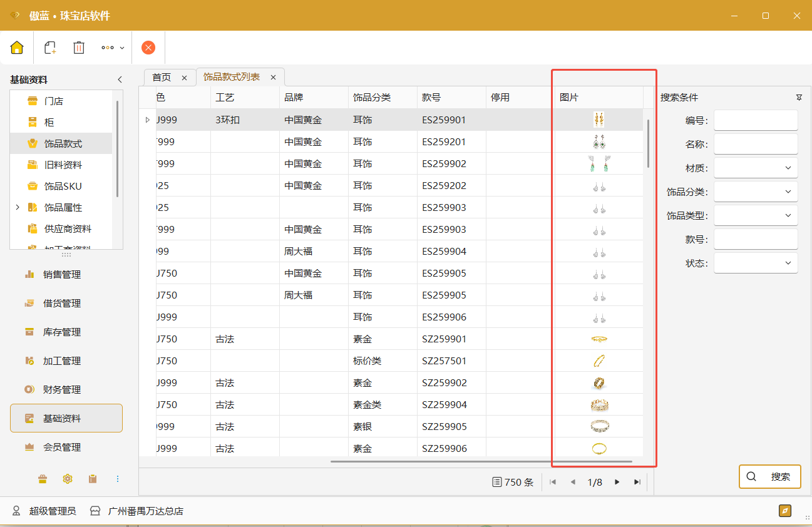Open the three-dots more actions toolbar menu

pyautogui.click(x=113, y=48)
